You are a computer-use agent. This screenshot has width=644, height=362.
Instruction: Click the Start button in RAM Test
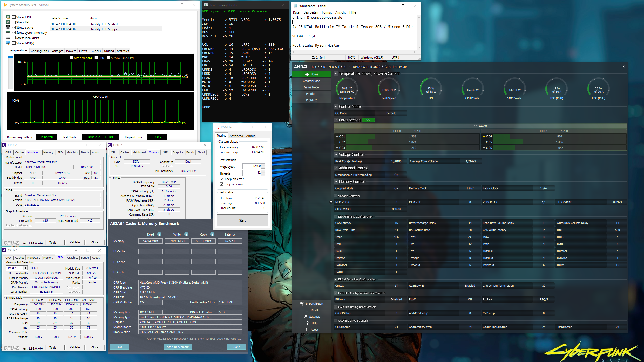pos(242,220)
